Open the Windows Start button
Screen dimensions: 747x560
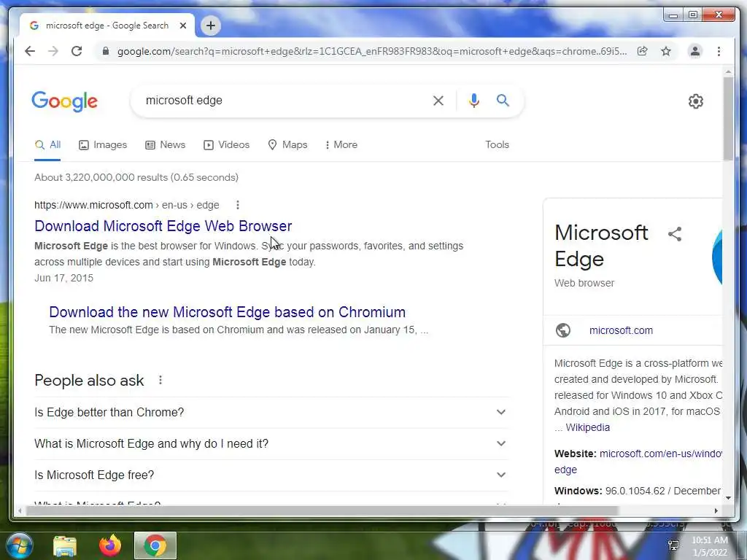pos(19,545)
